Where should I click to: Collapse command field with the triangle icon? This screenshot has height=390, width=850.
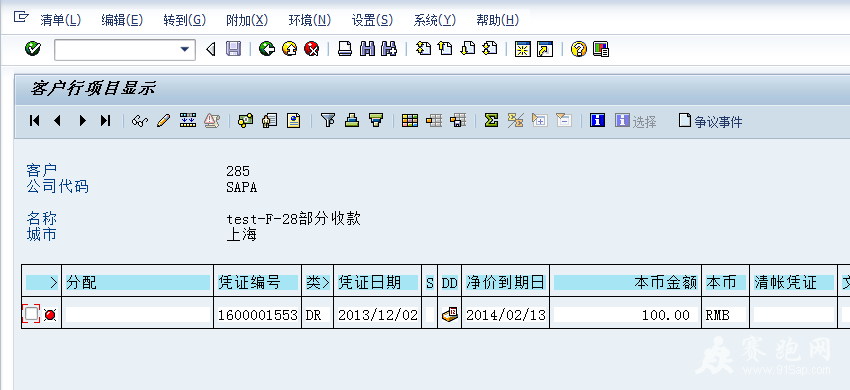tap(211, 50)
